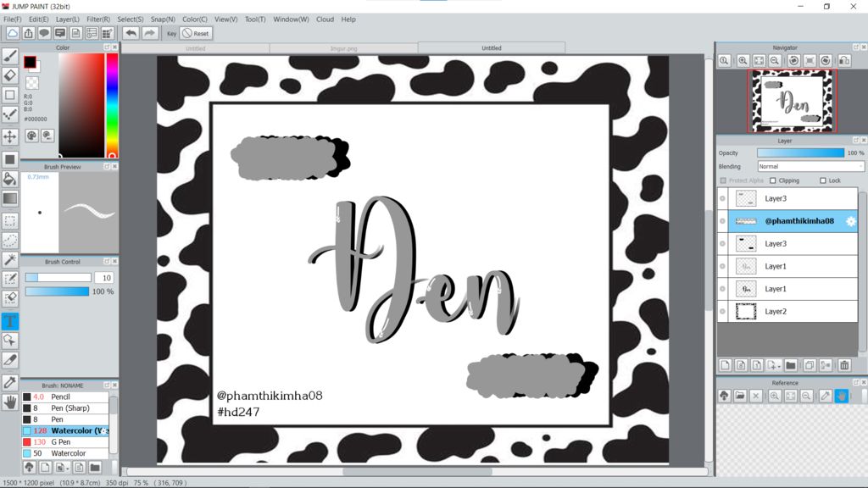Select the Brush tool

point(10,56)
